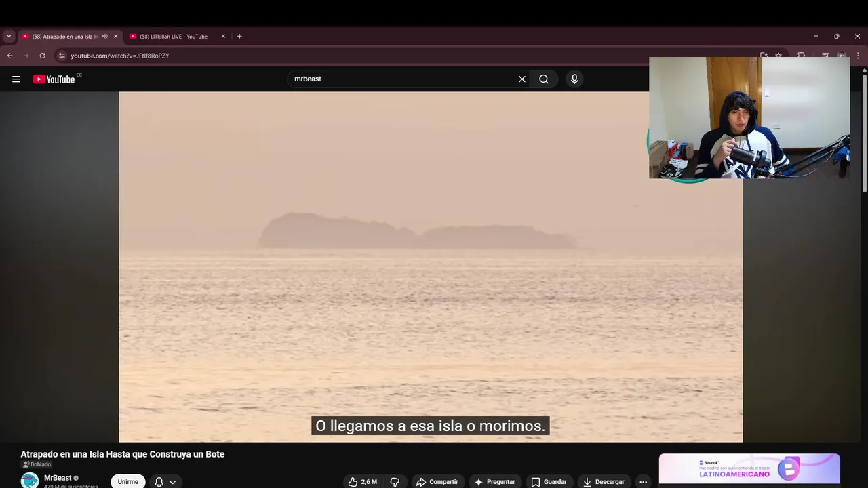
Task: Click the Unirme join button
Action: tap(128, 482)
